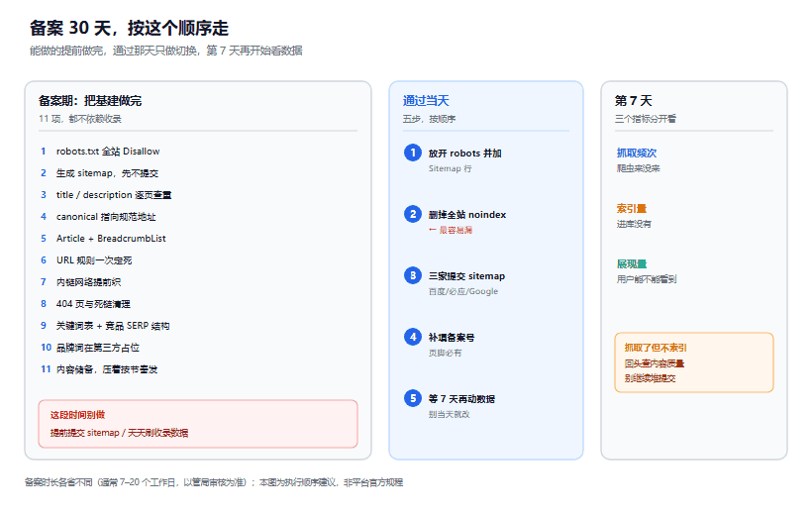Select row 2: 生成 sitemap,先不提交

pos(99,173)
